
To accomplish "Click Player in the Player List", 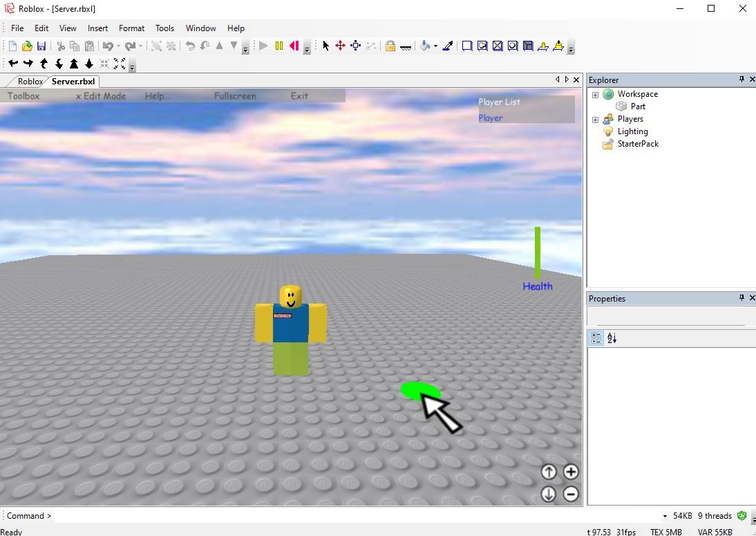I will click(x=491, y=118).
